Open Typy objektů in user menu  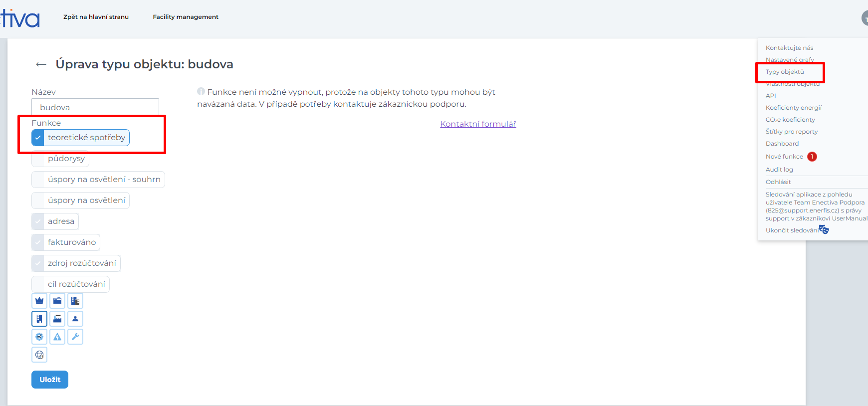pos(785,72)
